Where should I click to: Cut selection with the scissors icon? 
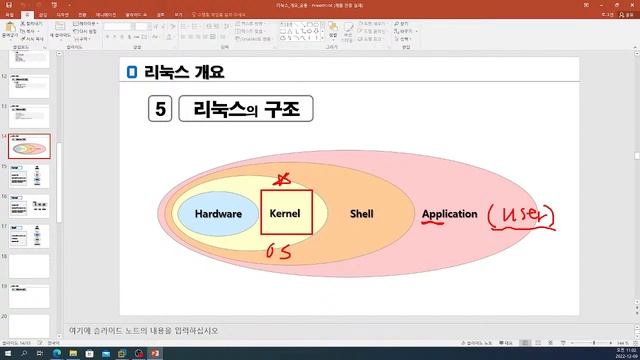point(31,24)
